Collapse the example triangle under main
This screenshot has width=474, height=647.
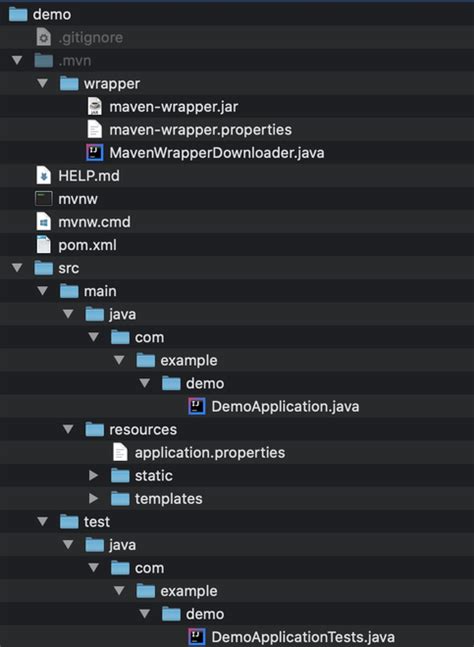click(119, 360)
